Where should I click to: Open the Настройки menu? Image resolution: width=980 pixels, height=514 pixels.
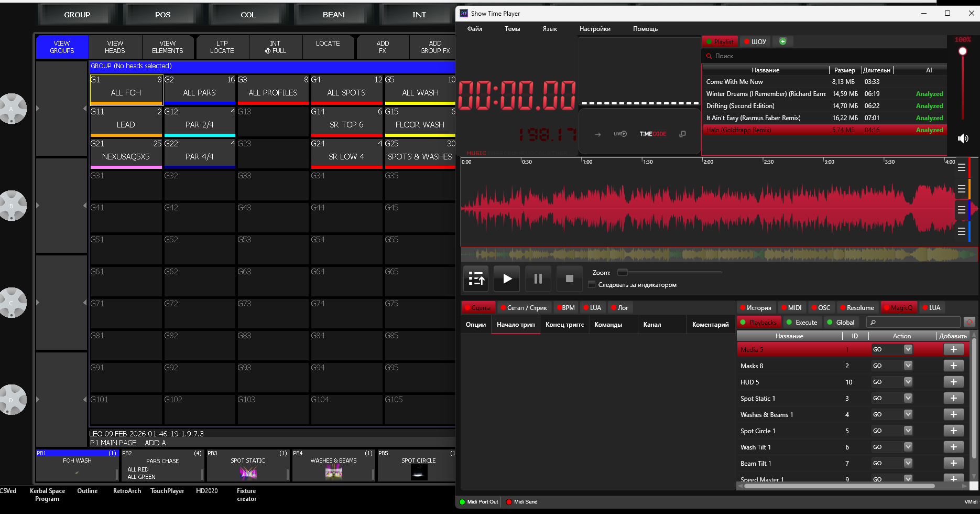[595, 29]
